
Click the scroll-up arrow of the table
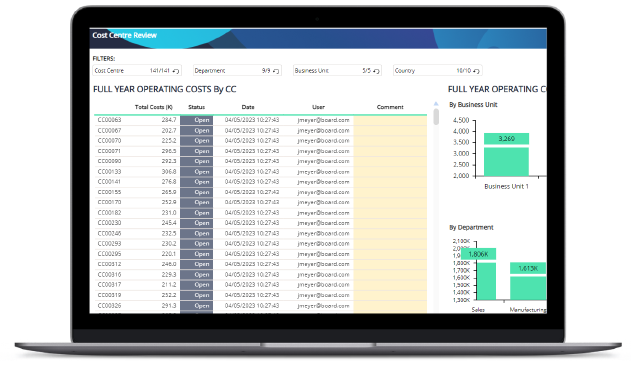coord(436,104)
